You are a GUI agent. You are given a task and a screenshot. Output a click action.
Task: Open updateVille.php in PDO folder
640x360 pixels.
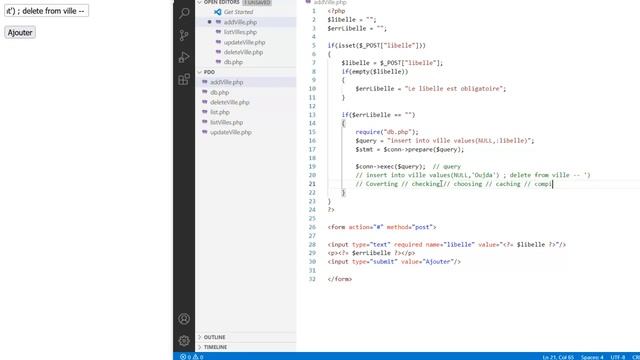click(231, 132)
